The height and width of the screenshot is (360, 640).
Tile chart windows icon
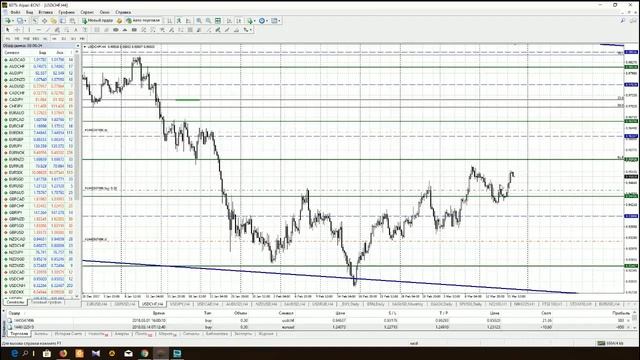218,20
